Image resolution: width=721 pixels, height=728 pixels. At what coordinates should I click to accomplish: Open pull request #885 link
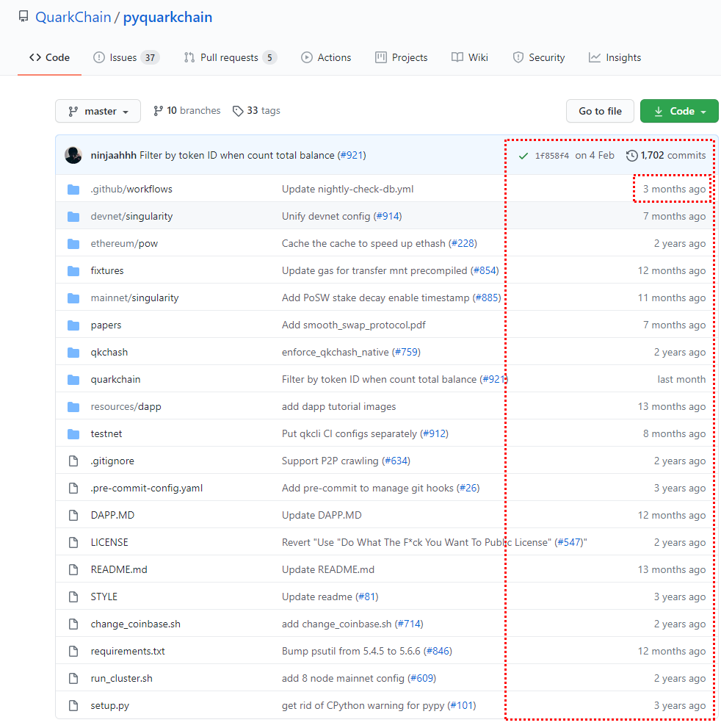(488, 298)
